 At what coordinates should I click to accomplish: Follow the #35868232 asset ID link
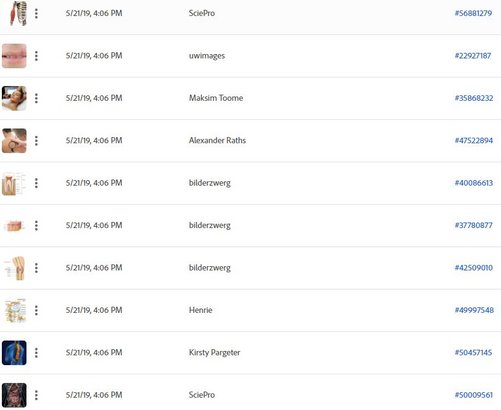point(474,98)
